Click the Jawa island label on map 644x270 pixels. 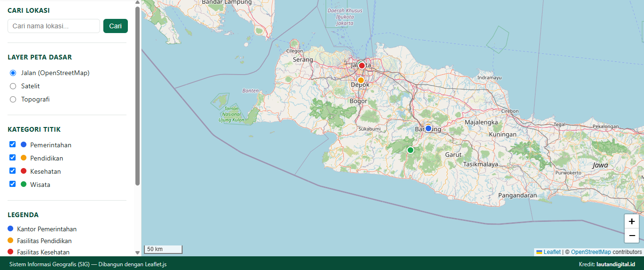600,165
